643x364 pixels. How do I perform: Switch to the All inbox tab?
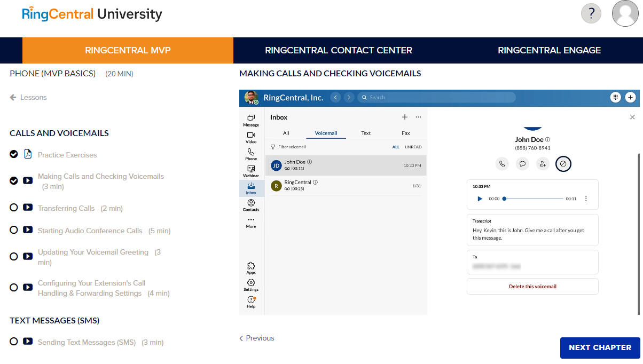pyautogui.click(x=286, y=133)
